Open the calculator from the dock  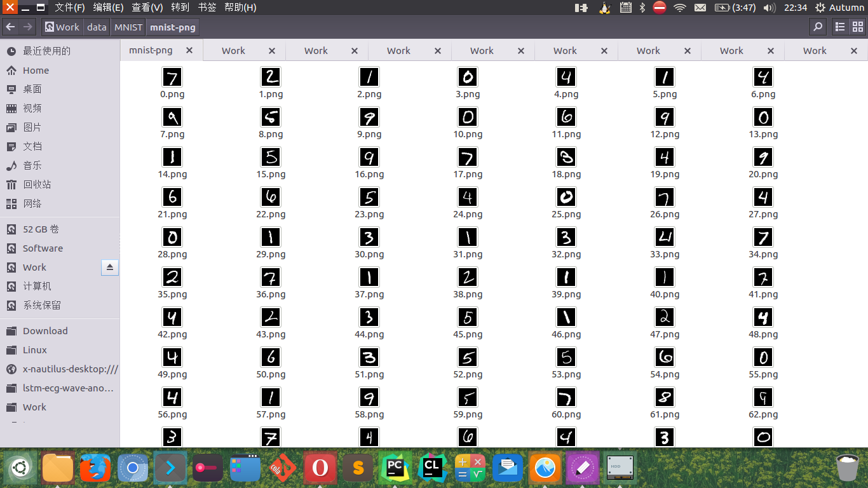pos(470,469)
